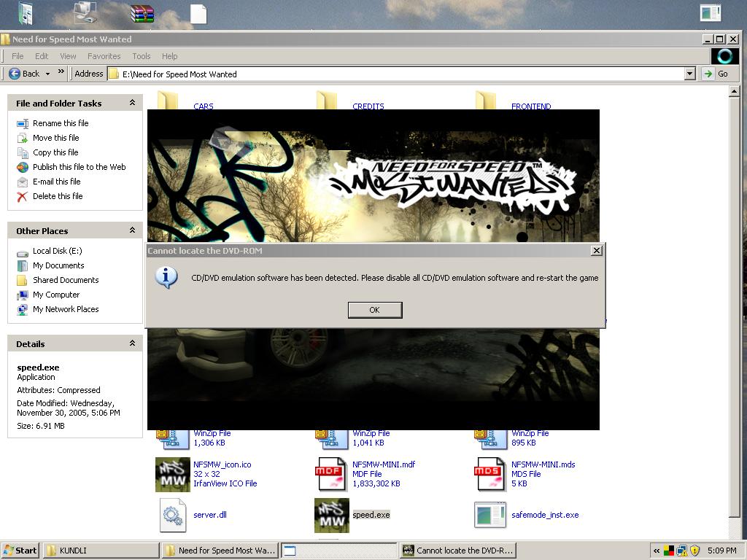Collapse the Details panel
Viewport: 747px width, 560px height.
coord(133,343)
